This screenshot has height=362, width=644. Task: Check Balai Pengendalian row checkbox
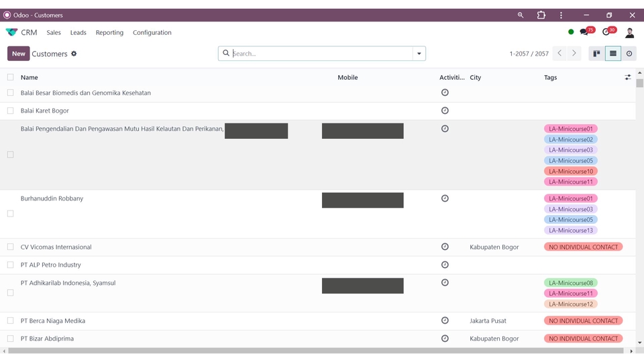pos(10,155)
